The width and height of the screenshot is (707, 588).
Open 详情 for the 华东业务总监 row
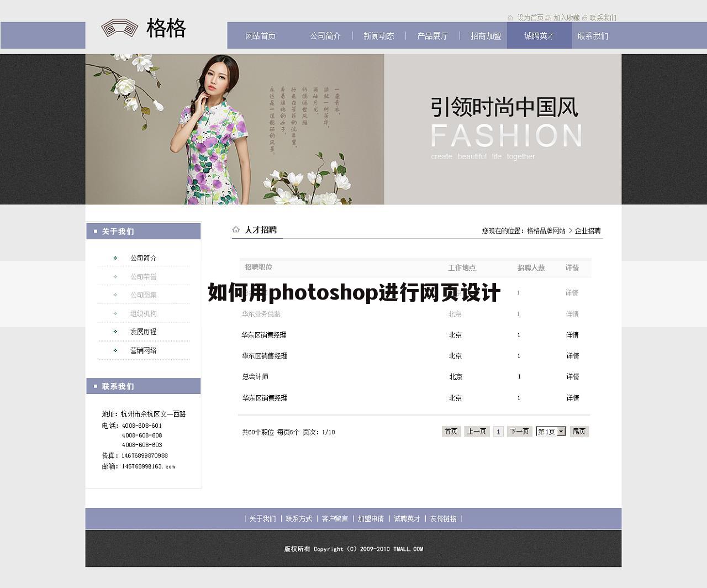(572, 314)
